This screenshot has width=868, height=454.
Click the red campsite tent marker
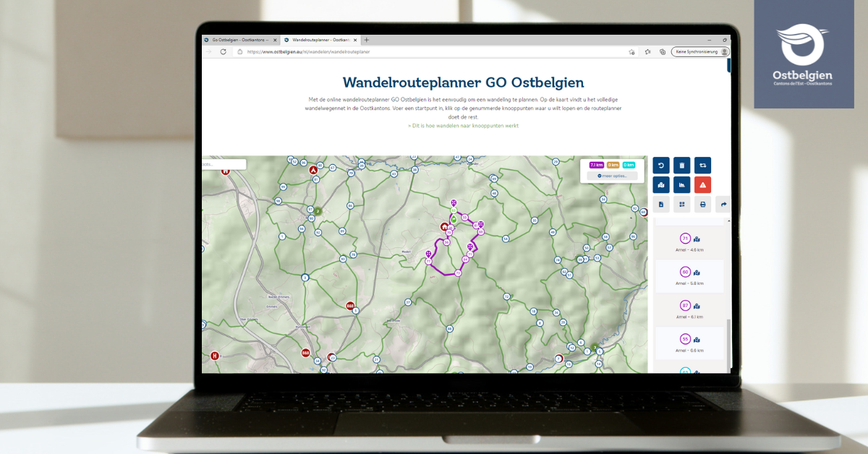[313, 171]
